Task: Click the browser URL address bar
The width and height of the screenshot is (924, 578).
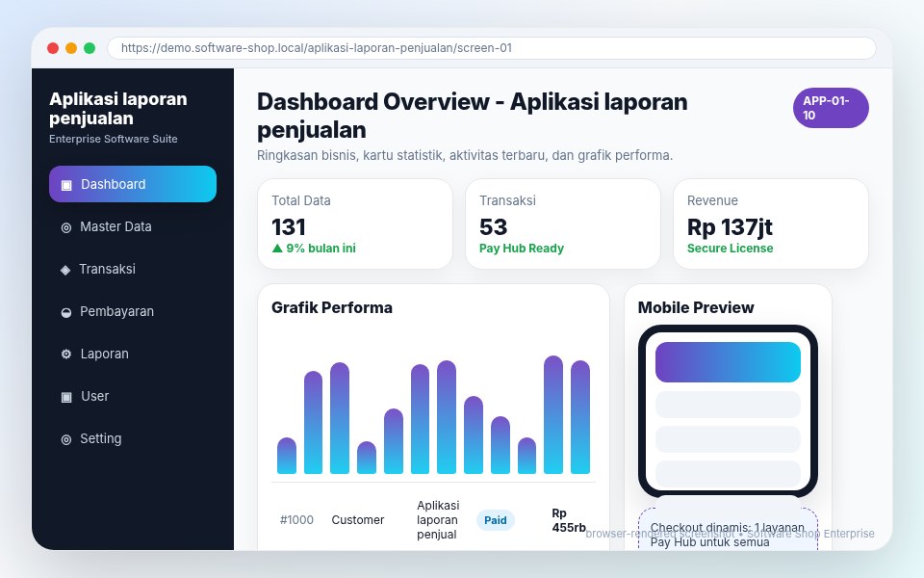Action: (492, 48)
